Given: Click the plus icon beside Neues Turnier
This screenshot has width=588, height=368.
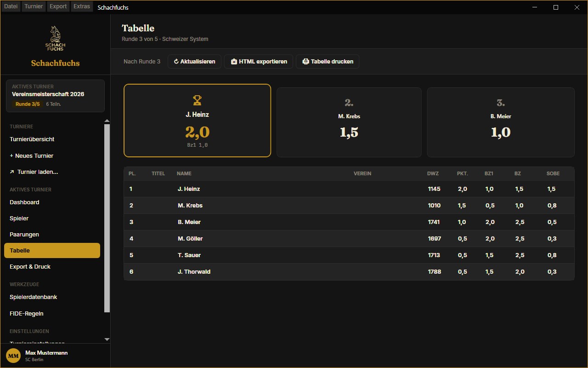Looking at the screenshot, I should tap(11, 156).
